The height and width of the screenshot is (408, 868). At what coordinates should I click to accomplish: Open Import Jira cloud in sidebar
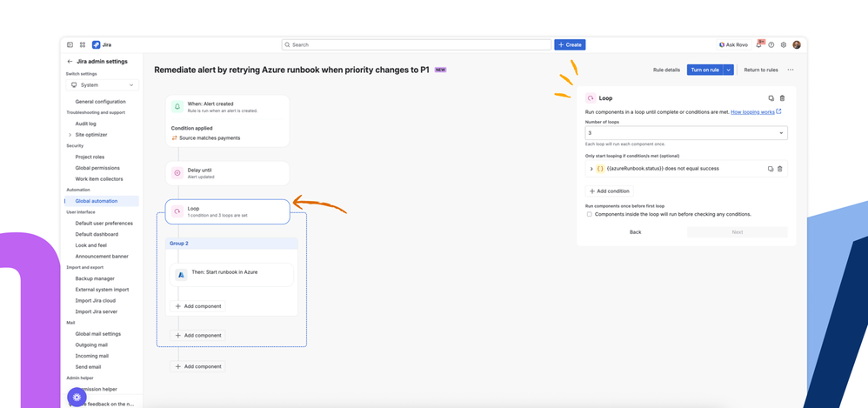[97, 301]
